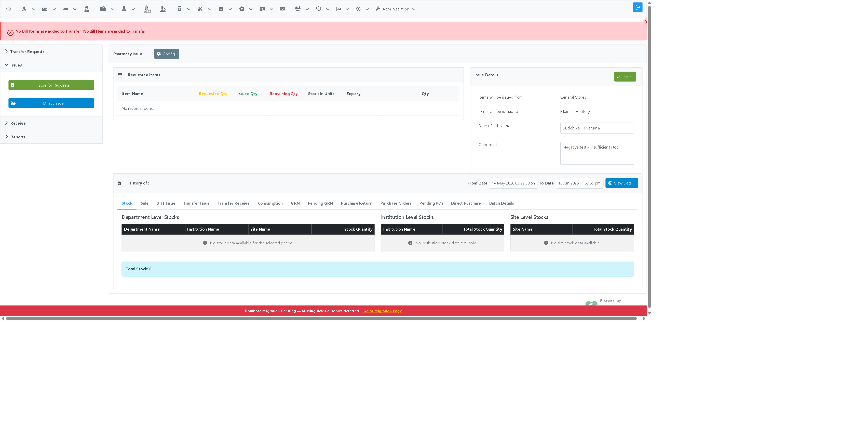
Task: Expand the dropdown arrow next to the cash icon
Action: pos(271,9)
